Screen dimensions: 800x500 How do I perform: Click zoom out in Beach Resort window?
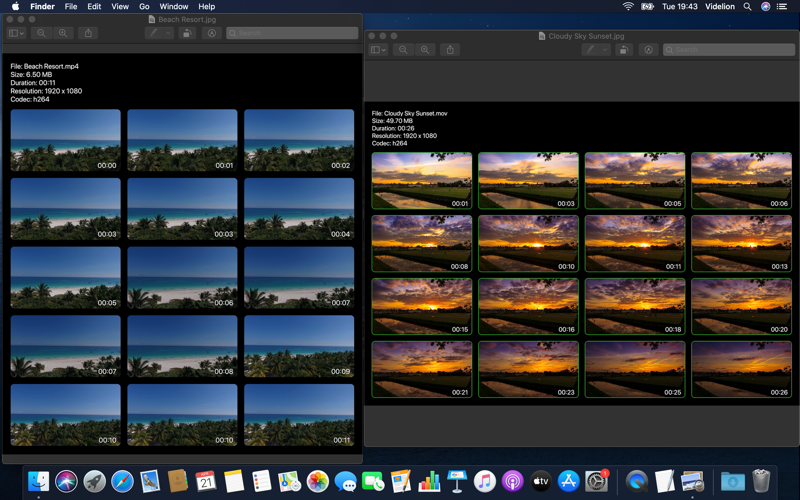pos(41,33)
